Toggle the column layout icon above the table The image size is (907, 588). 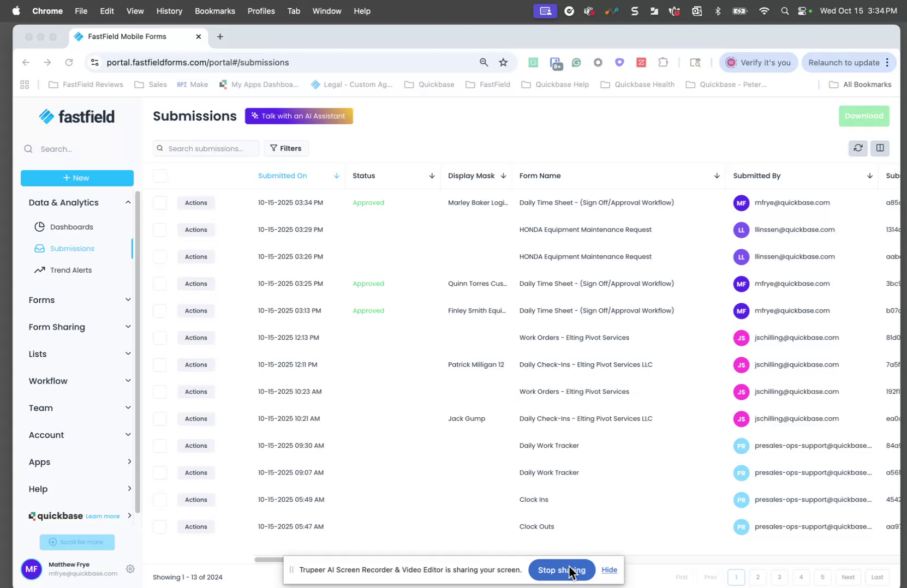(x=880, y=148)
